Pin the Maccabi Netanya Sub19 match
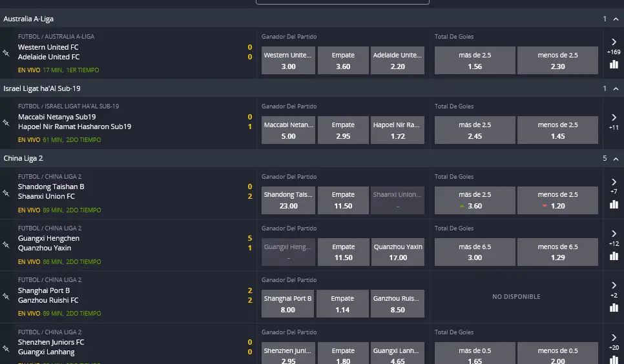The height and width of the screenshot is (364, 624). pos(6,123)
